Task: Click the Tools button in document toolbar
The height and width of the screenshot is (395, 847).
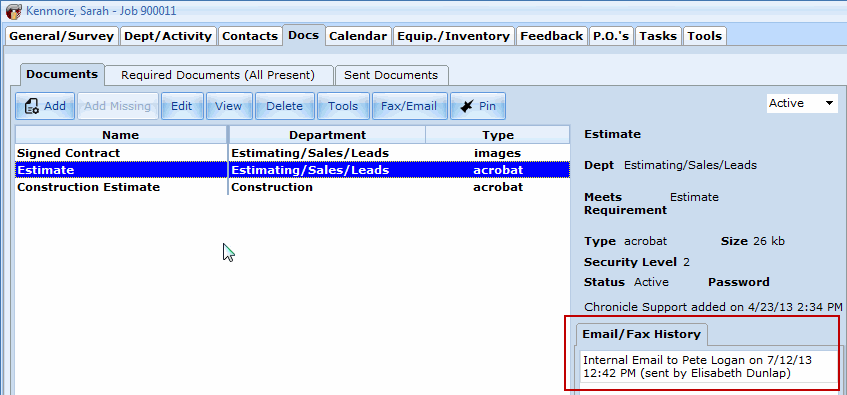Action: [343, 106]
